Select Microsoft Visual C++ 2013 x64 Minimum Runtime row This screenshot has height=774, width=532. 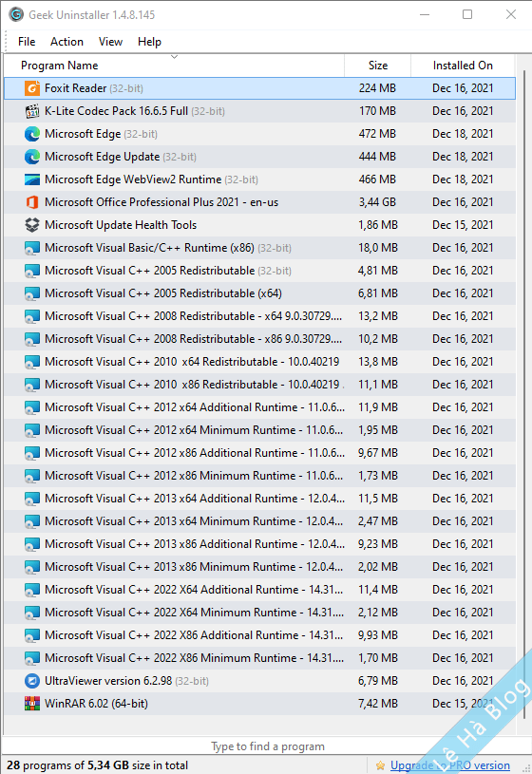coord(260,521)
